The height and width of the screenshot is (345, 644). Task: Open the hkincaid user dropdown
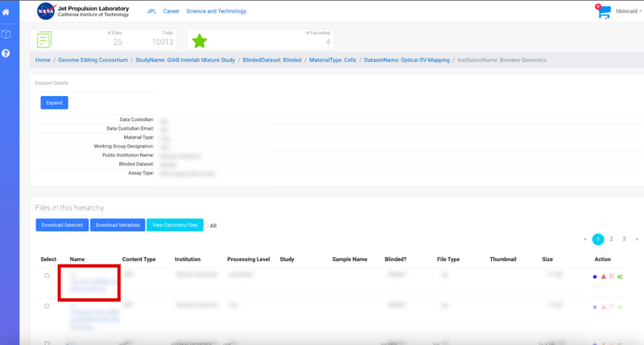629,11
